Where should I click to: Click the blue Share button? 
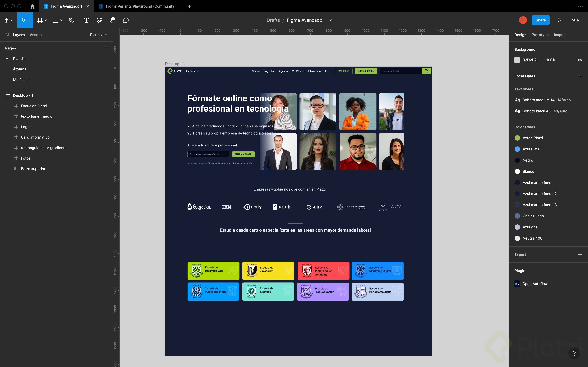click(540, 20)
